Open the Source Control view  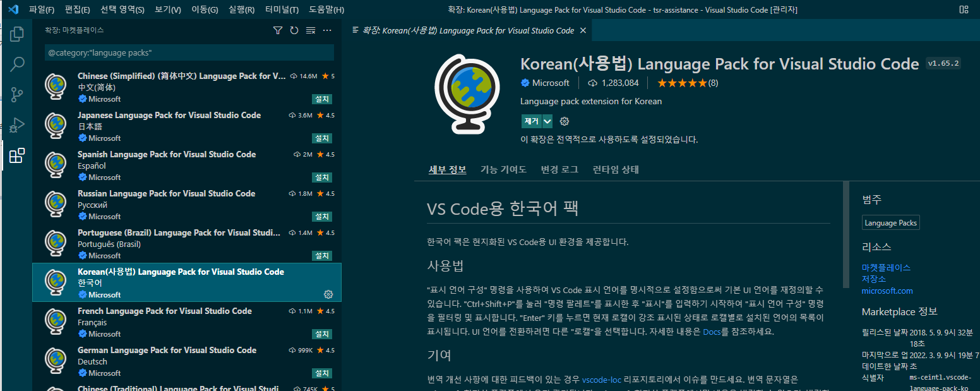(x=17, y=95)
